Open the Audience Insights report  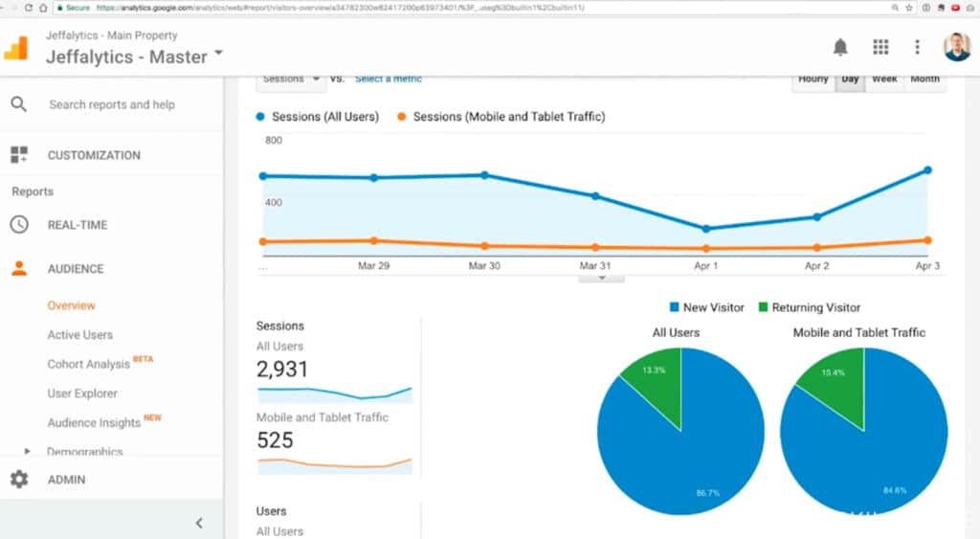click(94, 423)
